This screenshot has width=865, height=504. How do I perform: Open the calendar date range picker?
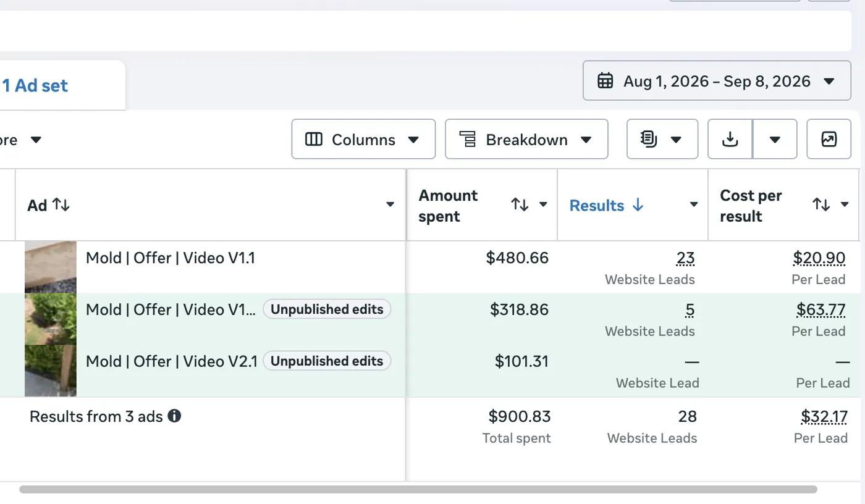[x=717, y=81]
